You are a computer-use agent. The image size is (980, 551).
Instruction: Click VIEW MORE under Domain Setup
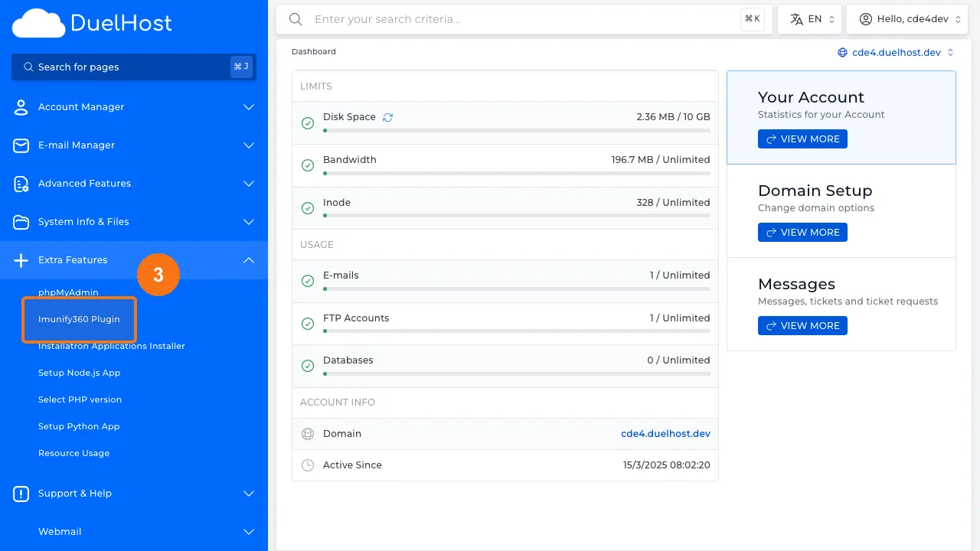802,233
